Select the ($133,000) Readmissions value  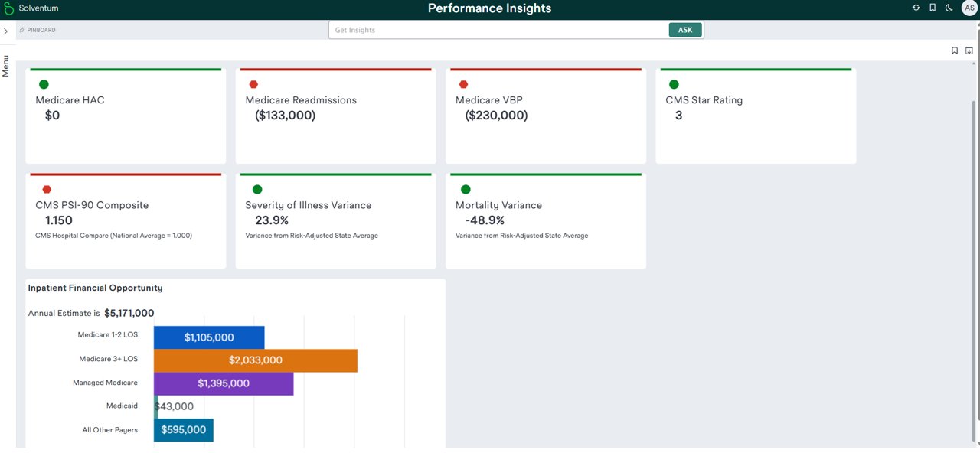pyautogui.click(x=285, y=116)
